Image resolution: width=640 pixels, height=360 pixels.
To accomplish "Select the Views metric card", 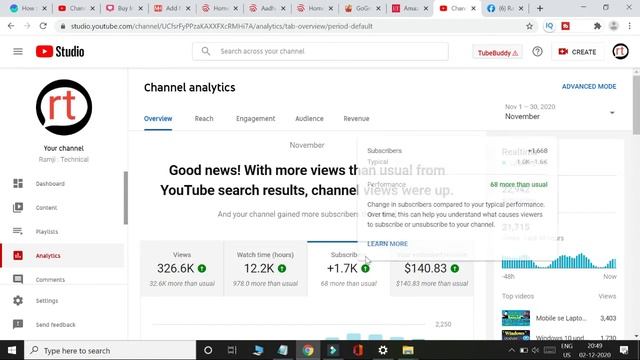I will coord(182,268).
